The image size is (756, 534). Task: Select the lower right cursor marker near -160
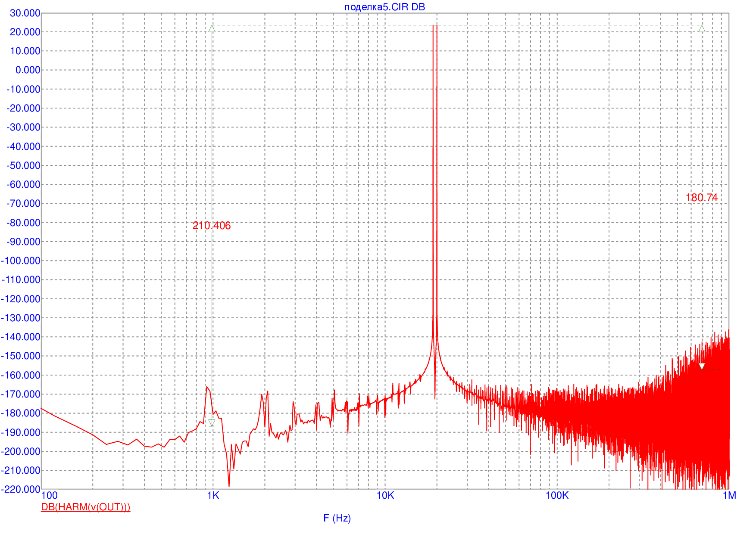tap(702, 366)
